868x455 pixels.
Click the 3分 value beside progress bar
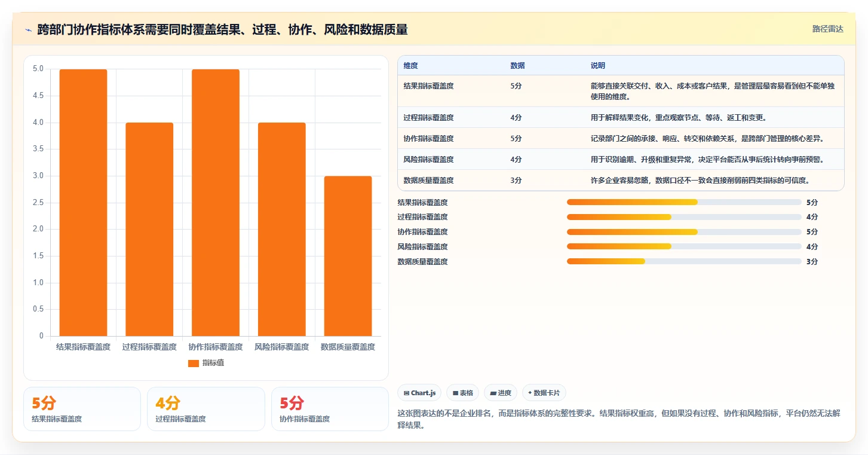click(812, 261)
